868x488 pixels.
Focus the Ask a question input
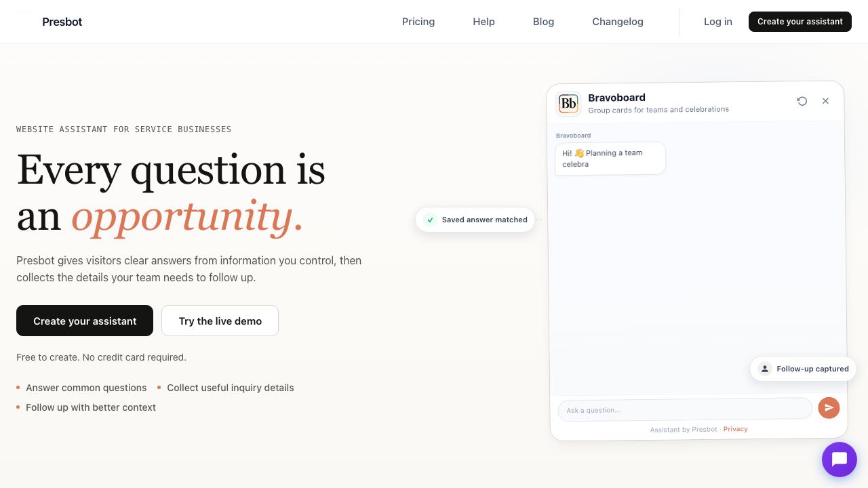pyautogui.click(x=685, y=409)
